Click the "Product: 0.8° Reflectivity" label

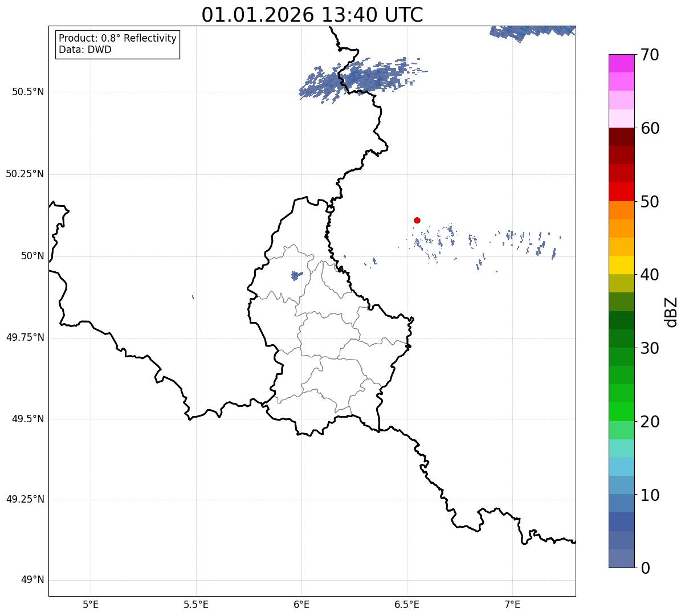click(118, 38)
